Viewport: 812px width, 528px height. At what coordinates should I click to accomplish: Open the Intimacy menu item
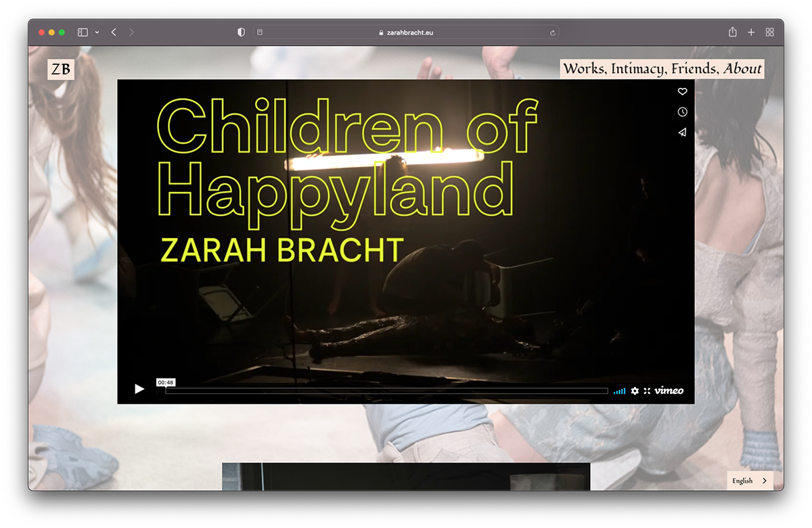(639, 68)
